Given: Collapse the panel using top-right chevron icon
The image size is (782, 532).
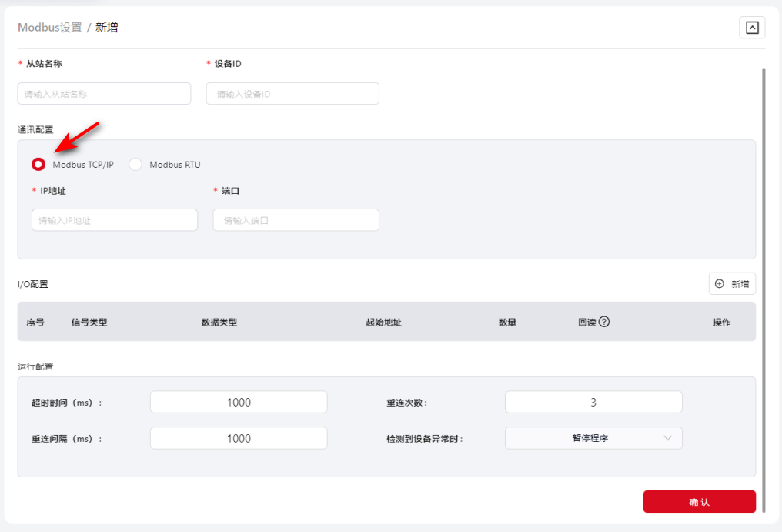Looking at the screenshot, I should point(752,28).
